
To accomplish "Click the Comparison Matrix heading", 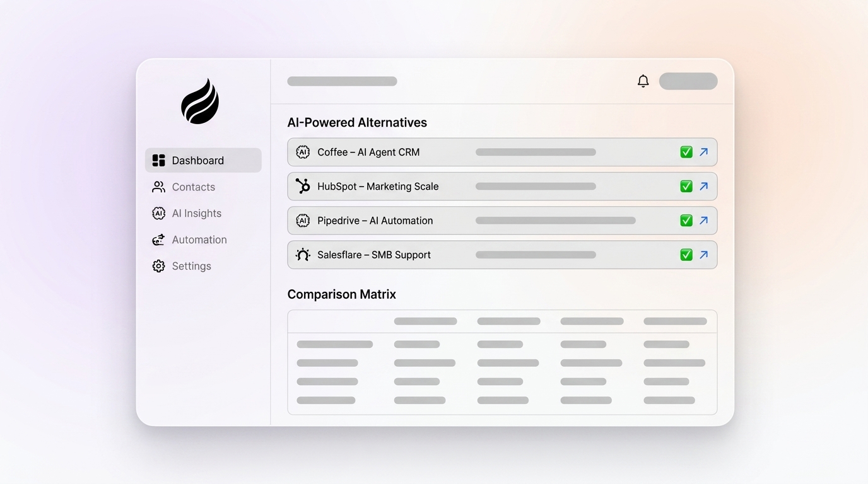I will pos(342,294).
